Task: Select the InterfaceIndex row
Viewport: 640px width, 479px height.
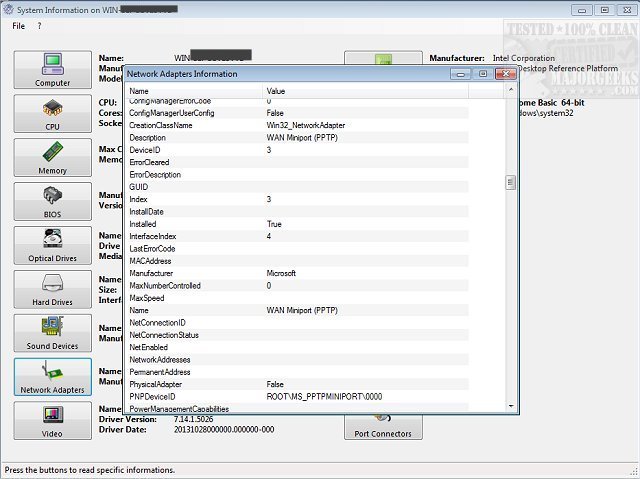Action: [x=298, y=236]
